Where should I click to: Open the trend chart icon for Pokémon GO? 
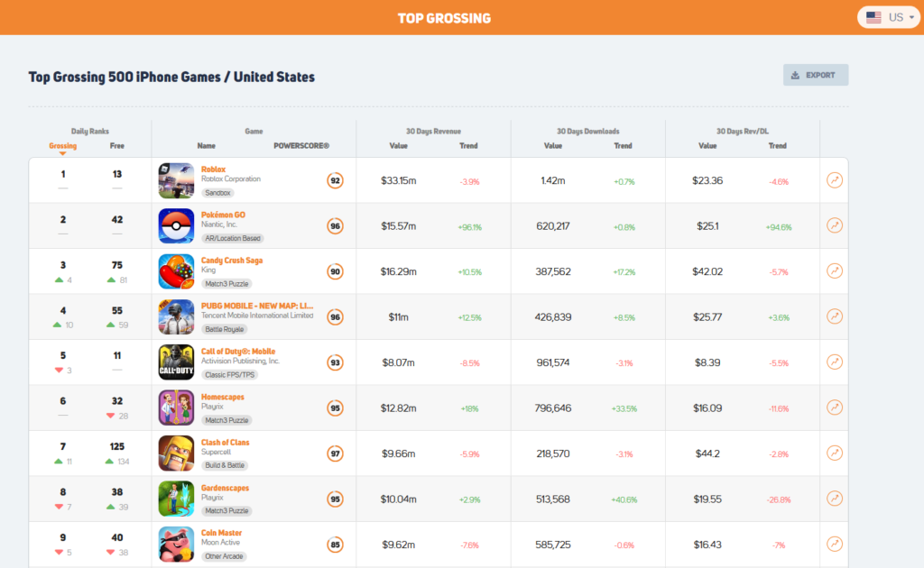pyautogui.click(x=835, y=225)
